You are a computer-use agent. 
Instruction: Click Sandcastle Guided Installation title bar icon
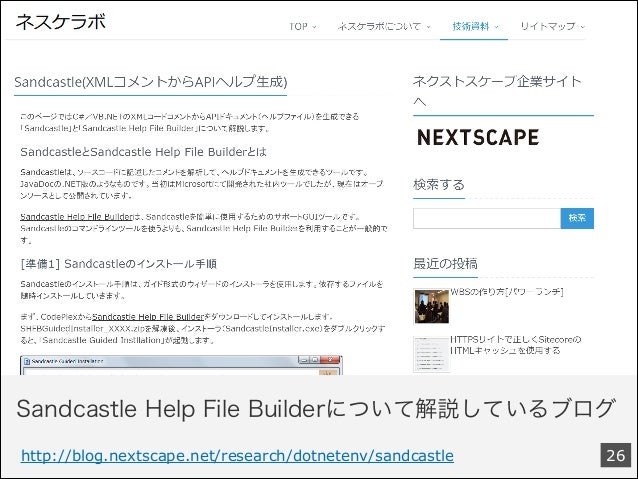coord(27,361)
